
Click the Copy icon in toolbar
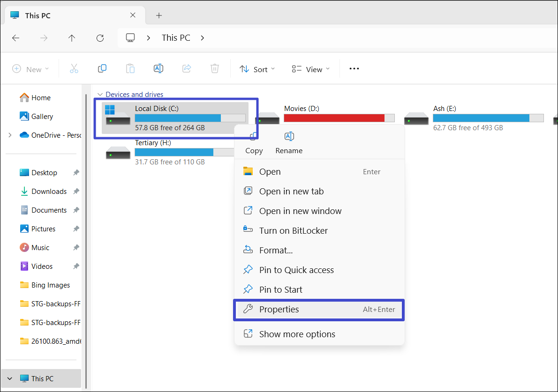pyautogui.click(x=102, y=69)
